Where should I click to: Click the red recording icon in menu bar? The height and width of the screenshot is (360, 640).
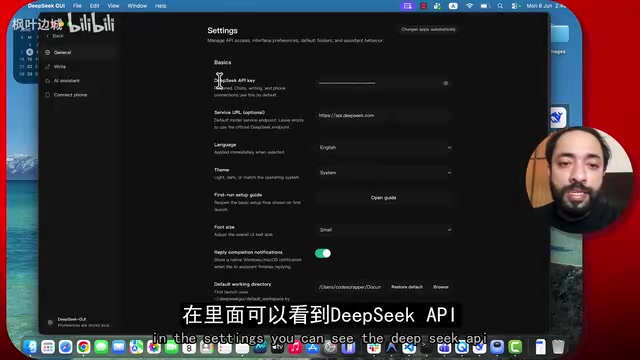423,6
